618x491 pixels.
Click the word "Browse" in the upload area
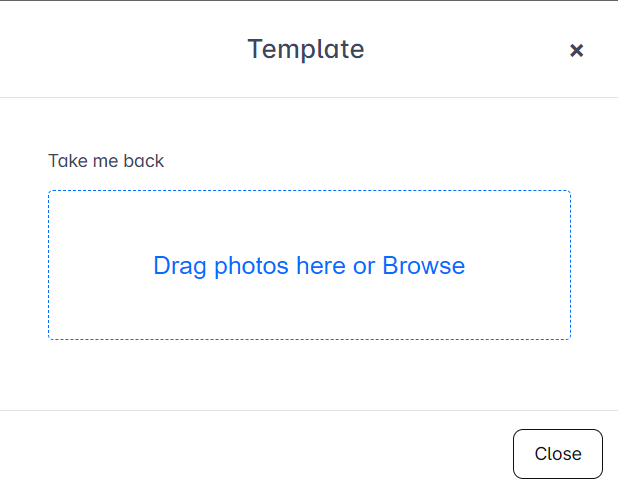(423, 266)
